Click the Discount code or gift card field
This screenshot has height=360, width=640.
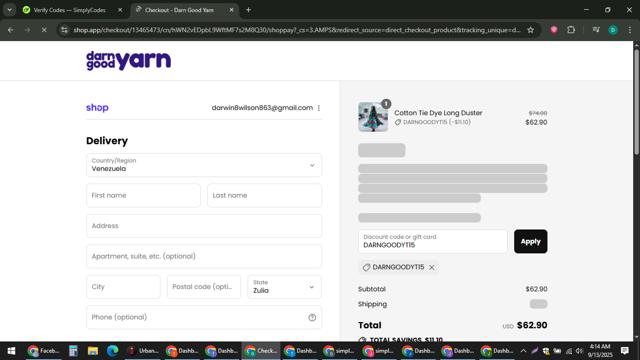(x=433, y=241)
